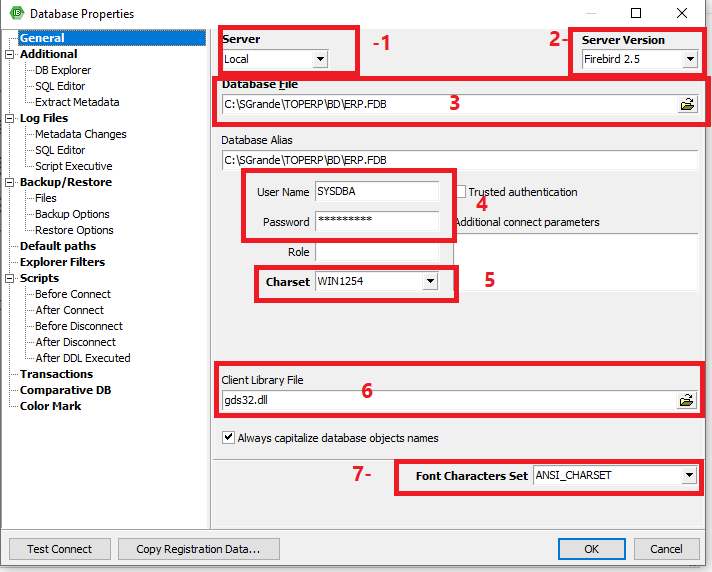Open the Charset WIN1254 dropdown

pyautogui.click(x=429, y=282)
